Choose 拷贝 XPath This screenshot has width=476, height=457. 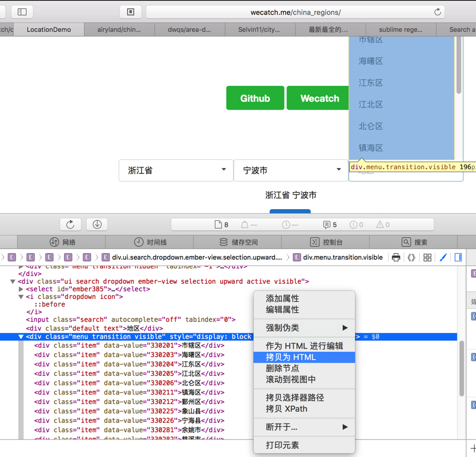coord(304,409)
